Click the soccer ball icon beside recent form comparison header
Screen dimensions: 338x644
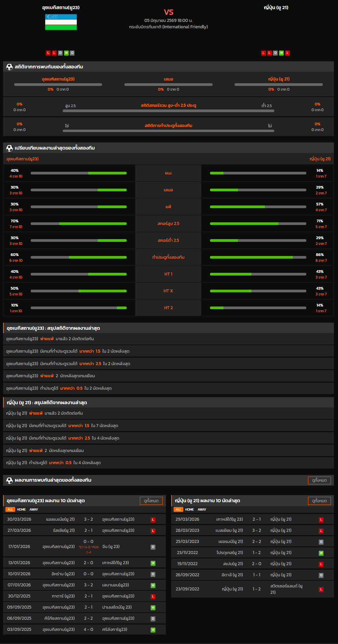(9, 148)
